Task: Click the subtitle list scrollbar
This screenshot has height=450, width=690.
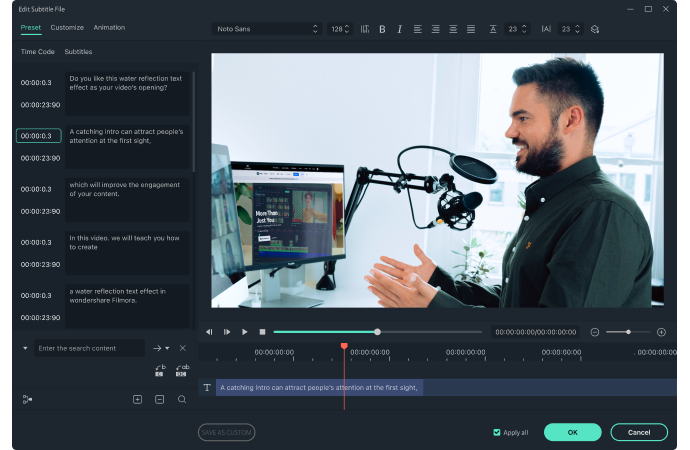Action: tap(194, 121)
